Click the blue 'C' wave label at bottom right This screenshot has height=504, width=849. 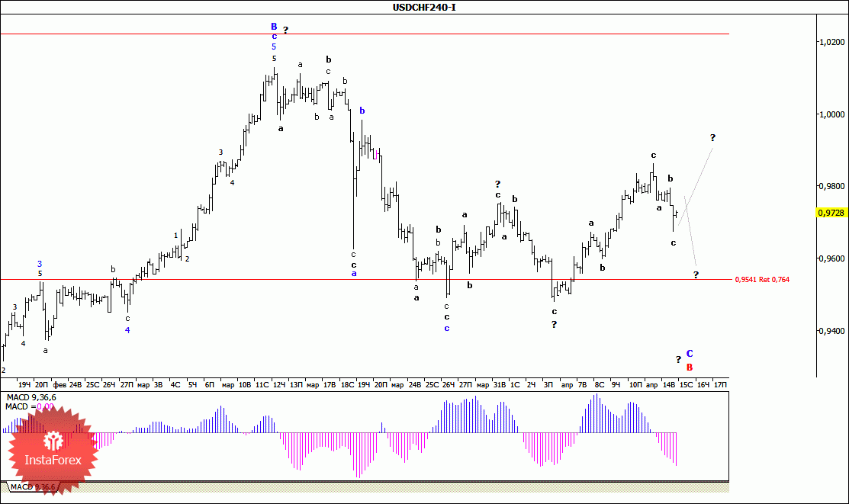[x=690, y=354]
